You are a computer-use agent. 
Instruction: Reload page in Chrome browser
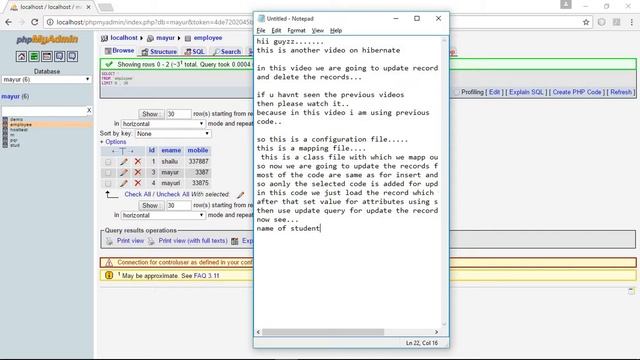click(35, 22)
